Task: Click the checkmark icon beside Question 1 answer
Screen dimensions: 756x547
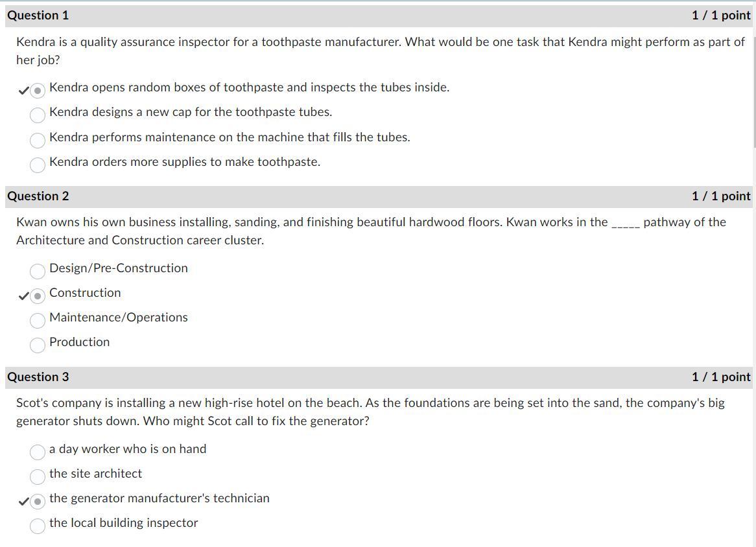Action: coord(23,91)
